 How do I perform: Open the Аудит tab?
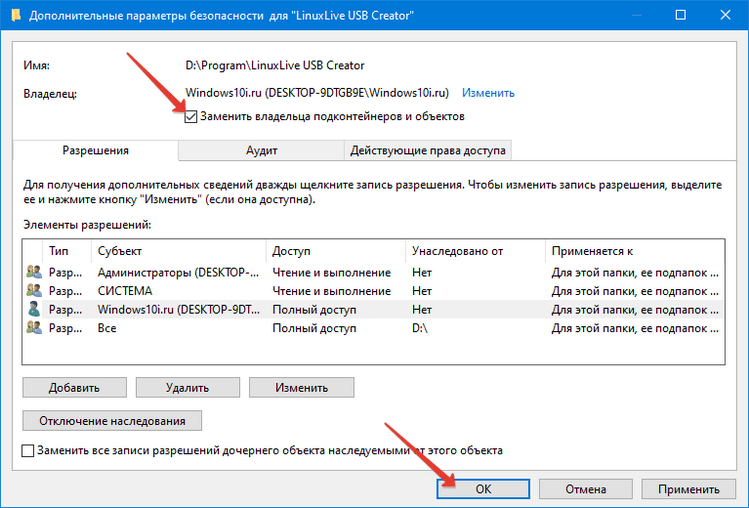click(x=261, y=151)
